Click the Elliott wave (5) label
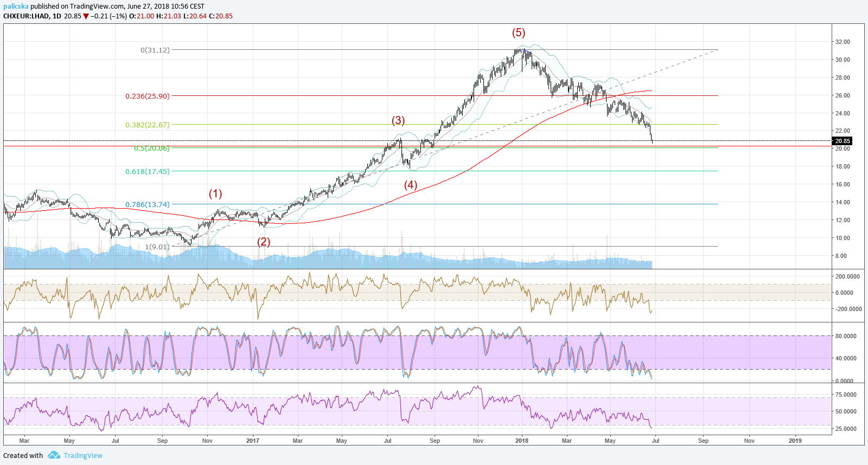Screen dimensions: 868x465 point(519,33)
